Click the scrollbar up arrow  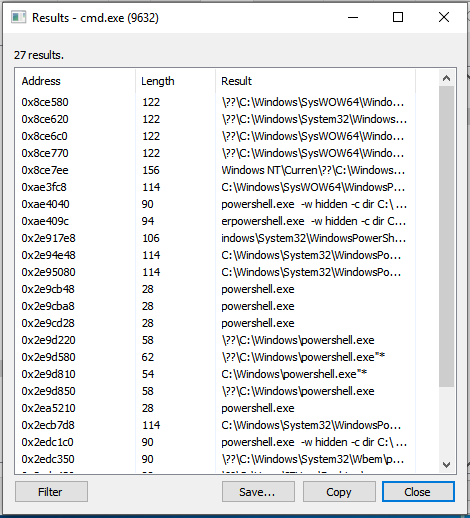click(x=446, y=78)
